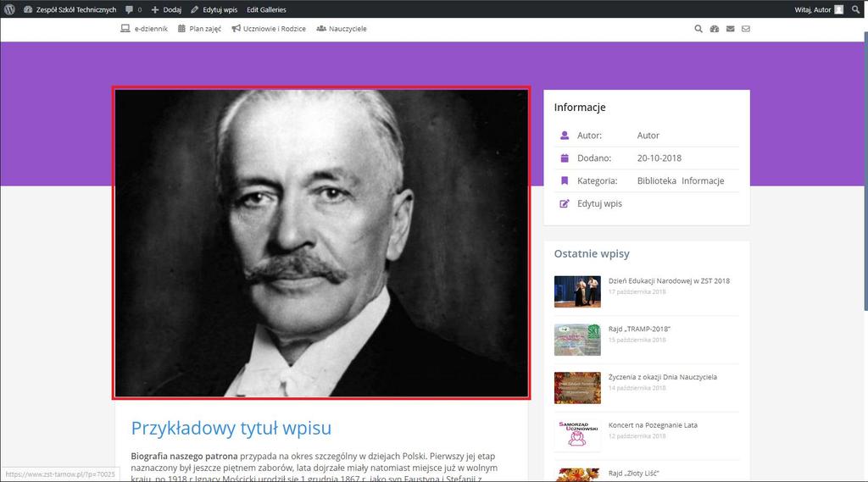This screenshot has width=868, height=482.
Task: Click thumbnail of Rajd TRAMP-2018 post
Action: (576, 340)
